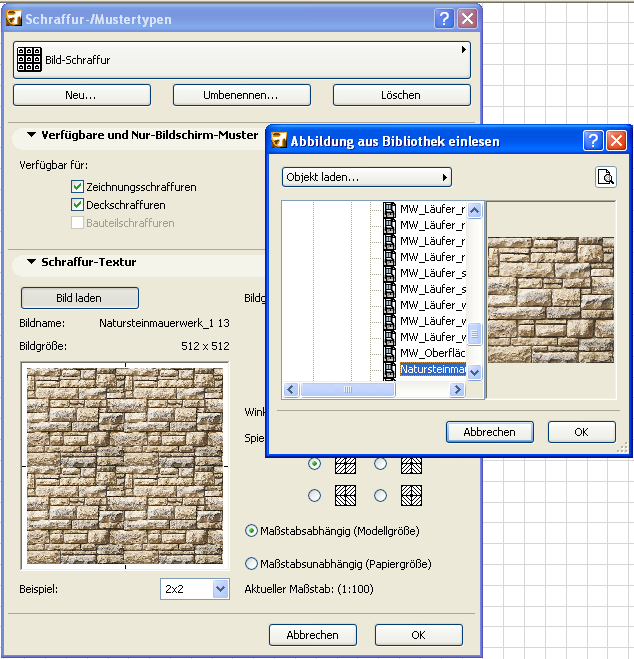Click the ArchiCAD icon in Schraffur-/Mustertypen title

tap(14, 18)
